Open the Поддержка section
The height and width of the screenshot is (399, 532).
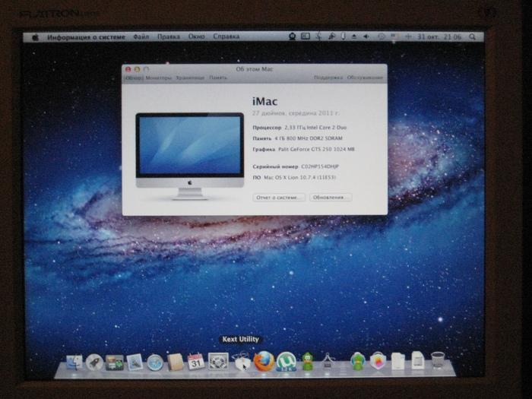point(328,78)
